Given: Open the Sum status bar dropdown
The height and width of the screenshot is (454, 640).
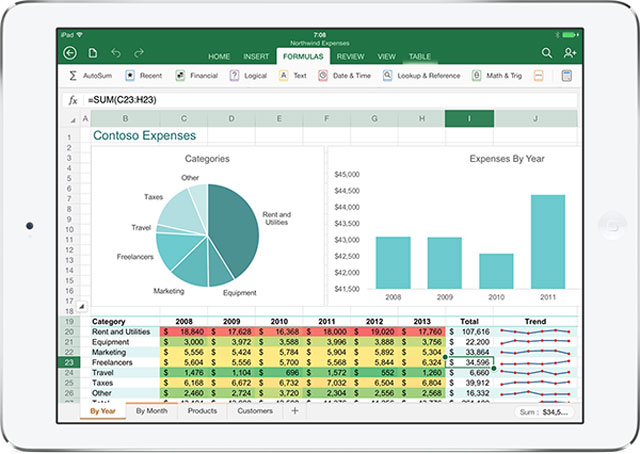Looking at the screenshot, I should (x=546, y=412).
